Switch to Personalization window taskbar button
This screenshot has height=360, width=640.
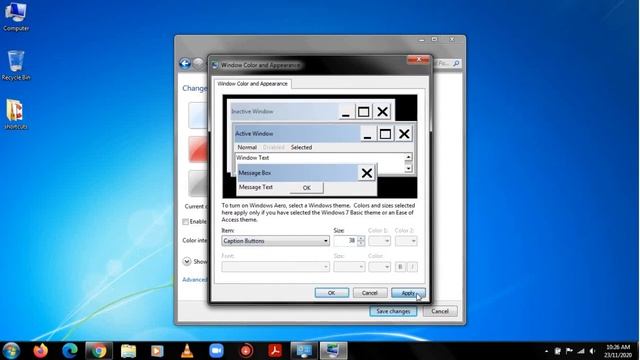tap(304, 351)
